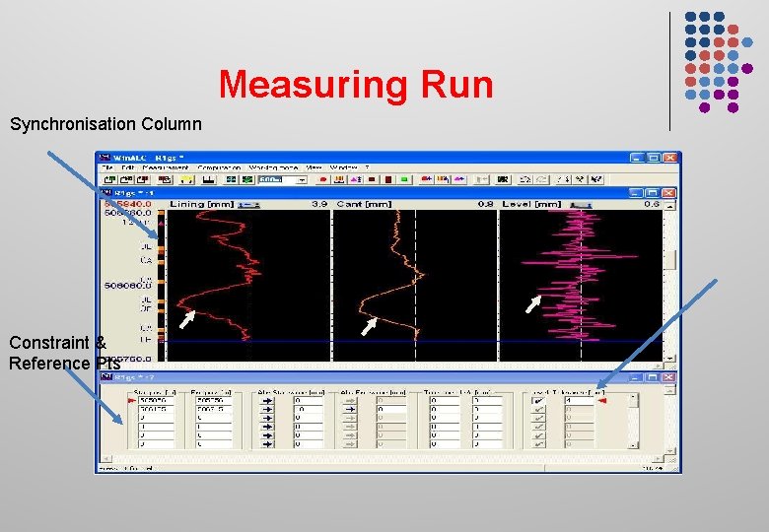
Task: Click the scroll-down arrow of the chart window
Action: tap(669, 358)
